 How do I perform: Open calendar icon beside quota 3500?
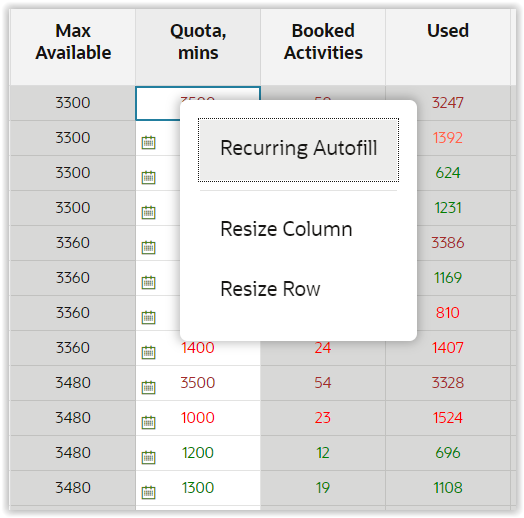coord(148,387)
